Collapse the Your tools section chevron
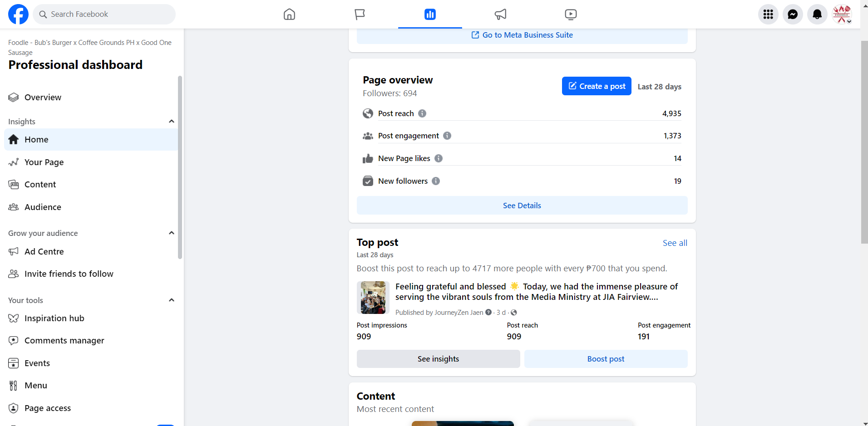 point(172,300)
